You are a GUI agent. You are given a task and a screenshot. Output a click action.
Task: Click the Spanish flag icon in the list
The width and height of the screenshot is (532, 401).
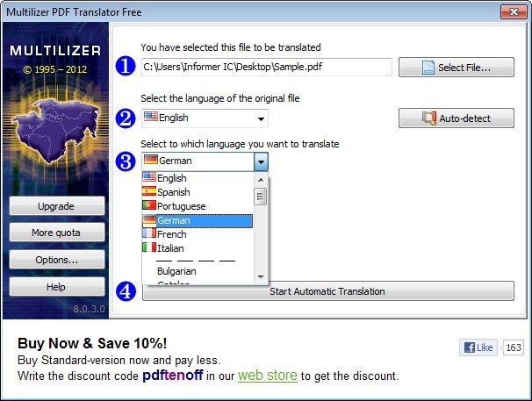(x=149, y=191)
